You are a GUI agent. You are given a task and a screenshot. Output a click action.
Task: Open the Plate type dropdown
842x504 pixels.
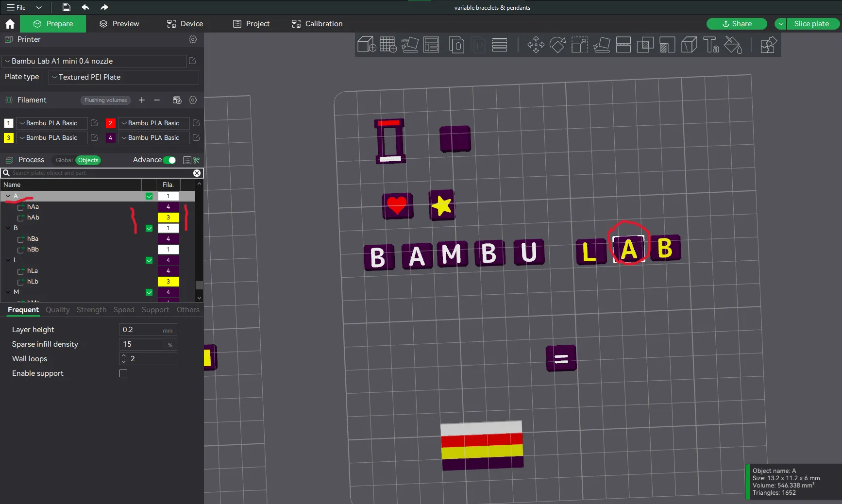pyautogui.click(x=124, y=77)
